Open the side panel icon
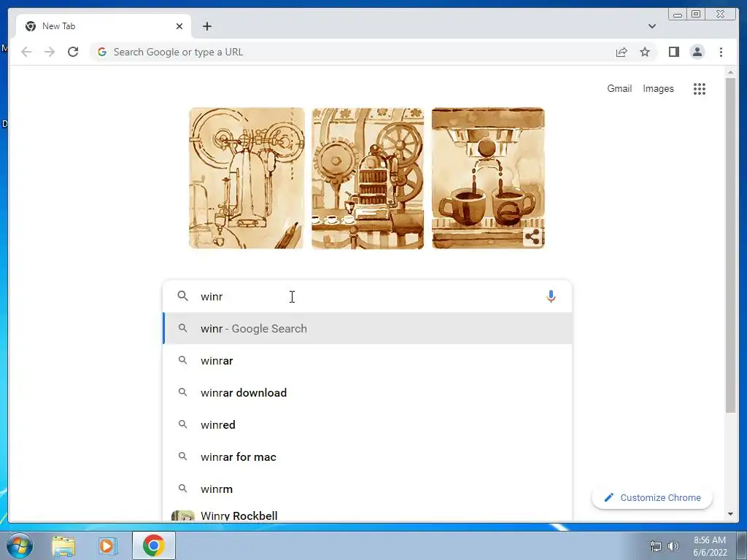Image resolution: width=747 pixels, height=560 pixels. coord(673,52)
